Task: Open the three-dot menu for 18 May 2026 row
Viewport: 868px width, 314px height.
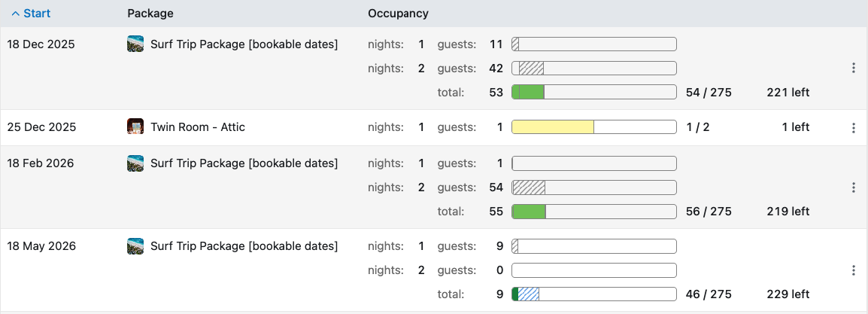Action: tap(853, 270)
